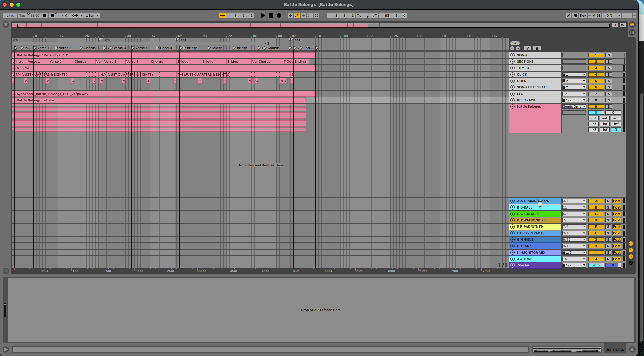Toggle the I/O section show button
This screenshot has width=644, height=356.
coord(631,243)
